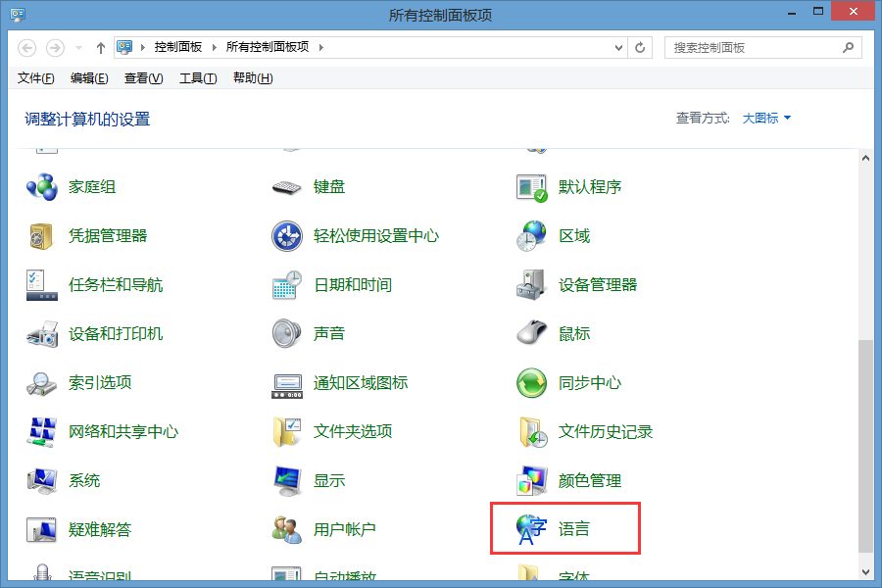The height and width of the screenshot is (588, 882).
Task: Navigate up one level with up arrow
Action: [x=101, y=47]
